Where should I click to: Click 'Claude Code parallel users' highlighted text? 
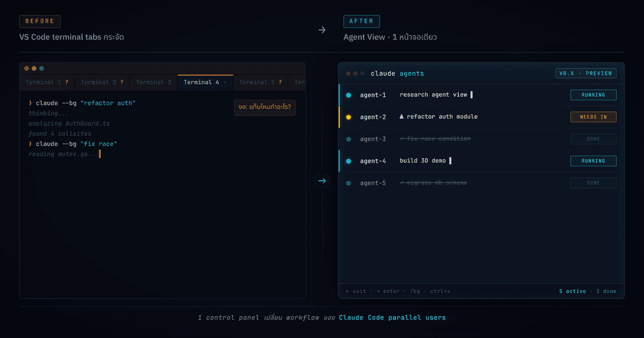point(392,318)
